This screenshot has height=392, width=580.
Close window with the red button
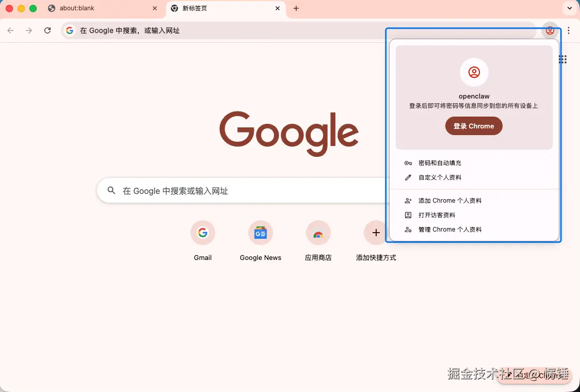click(9, 8)
